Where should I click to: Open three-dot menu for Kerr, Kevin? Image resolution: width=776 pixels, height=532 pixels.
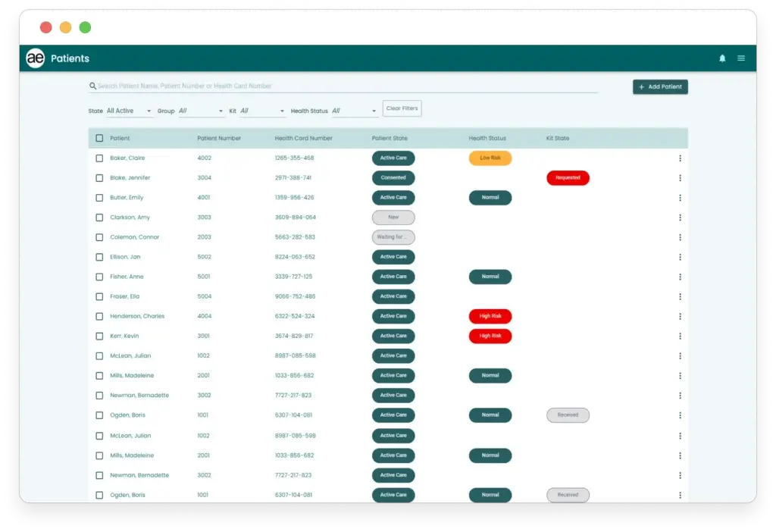click(680, 336)
